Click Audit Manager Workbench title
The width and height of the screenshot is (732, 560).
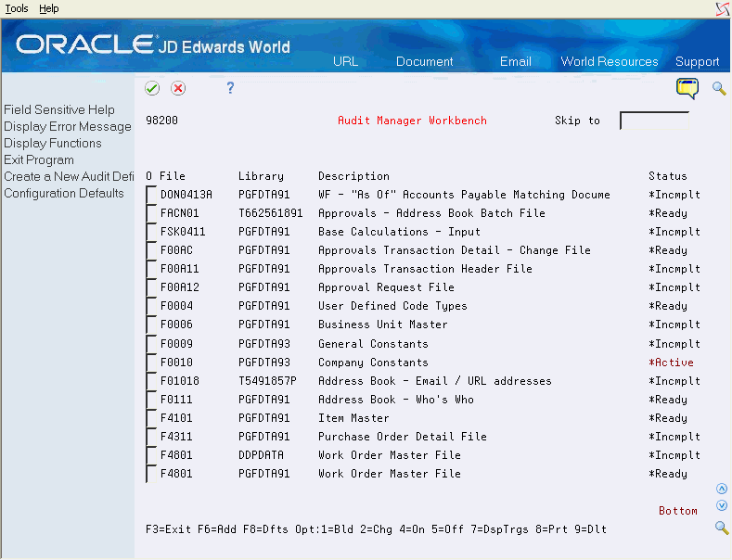click(412, 121)
